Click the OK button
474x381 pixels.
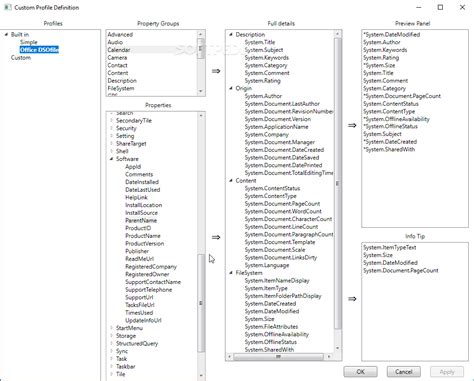360,371
